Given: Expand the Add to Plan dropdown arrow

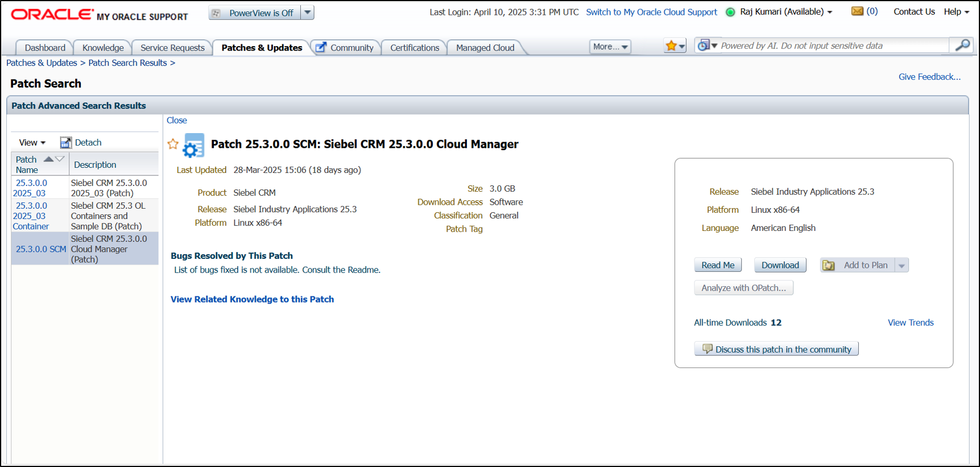Looking at the screenshot, I should [x=902, y=266].
